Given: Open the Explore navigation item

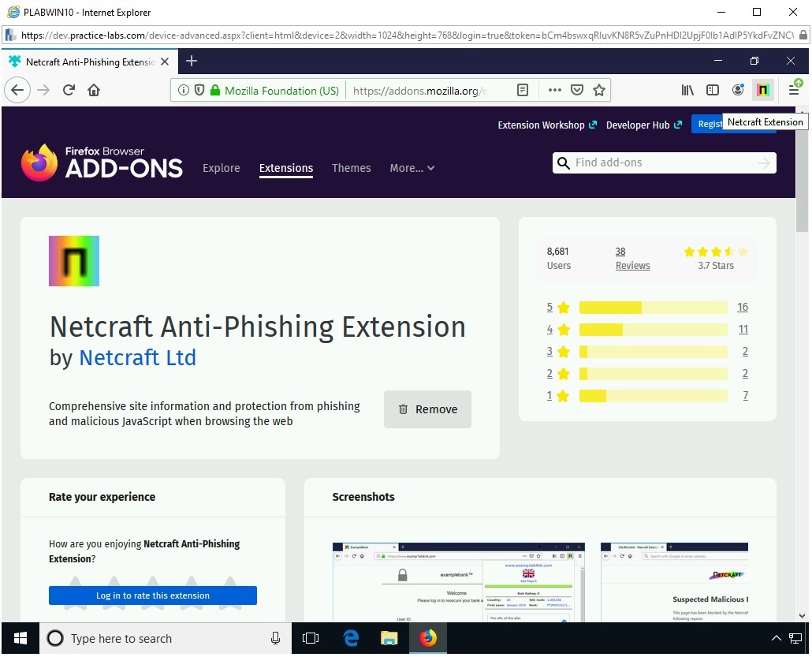Looking at the screenshot, I should [x=221, y=168].
